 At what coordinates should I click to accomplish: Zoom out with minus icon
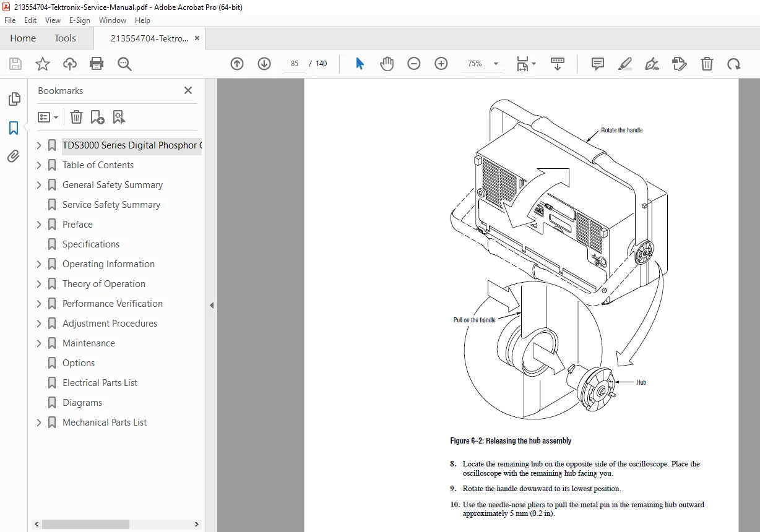click(x=414, y=64)
